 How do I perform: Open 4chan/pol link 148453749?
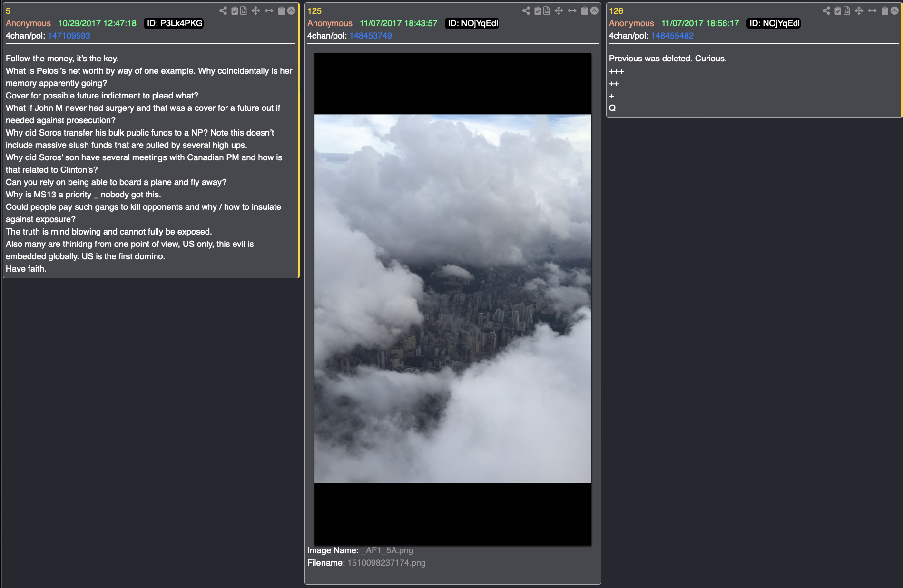(x=371, y=36)
